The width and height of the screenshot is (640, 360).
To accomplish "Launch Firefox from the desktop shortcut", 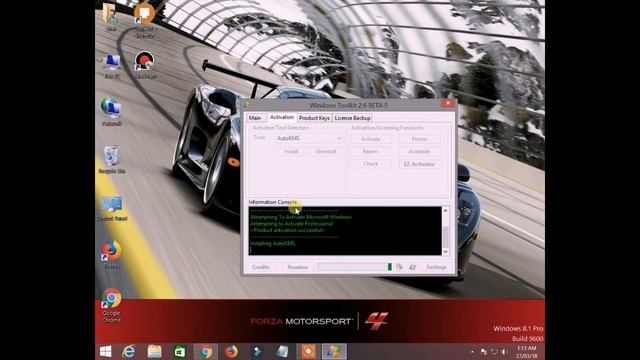I will (111, 254).
